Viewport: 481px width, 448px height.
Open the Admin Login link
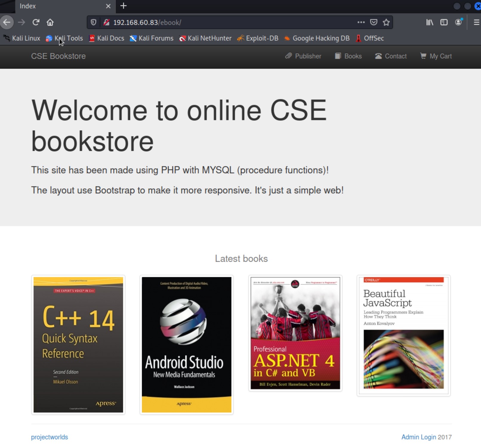419,437
